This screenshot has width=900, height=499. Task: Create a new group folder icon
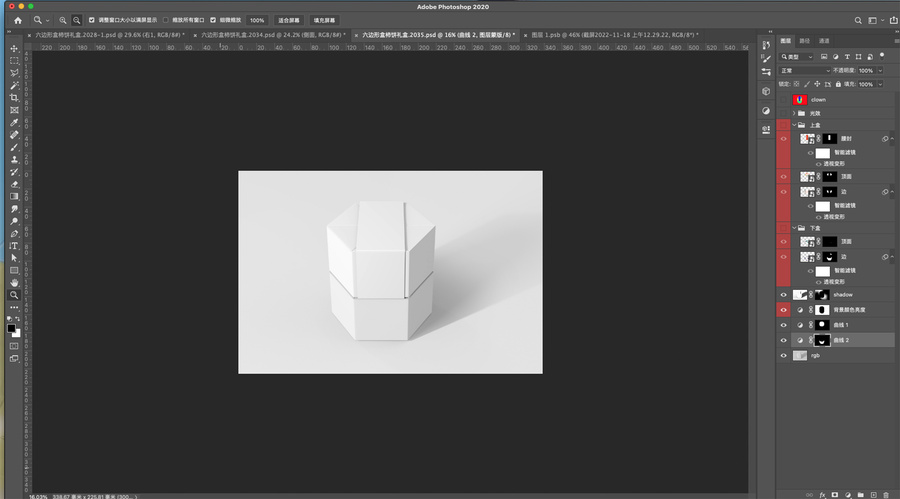[860, 494]
